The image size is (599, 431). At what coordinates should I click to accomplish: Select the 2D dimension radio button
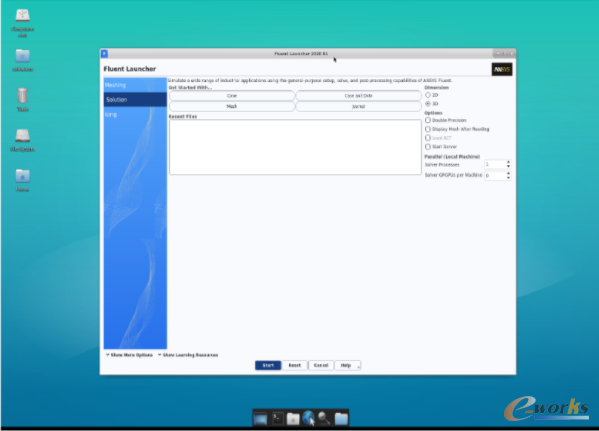pyautogui.click(x=428, y=95)
